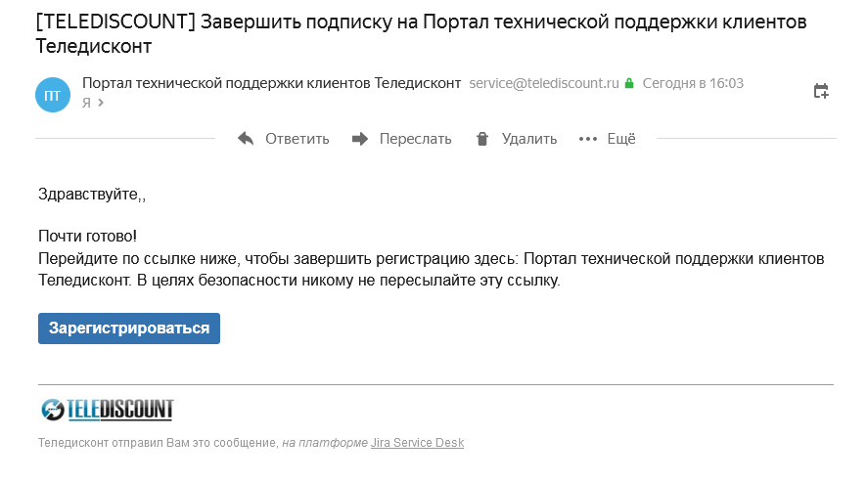
Task: Click the ПТ sender avatar
Action: pyautogui.click(x=53, y=95)
